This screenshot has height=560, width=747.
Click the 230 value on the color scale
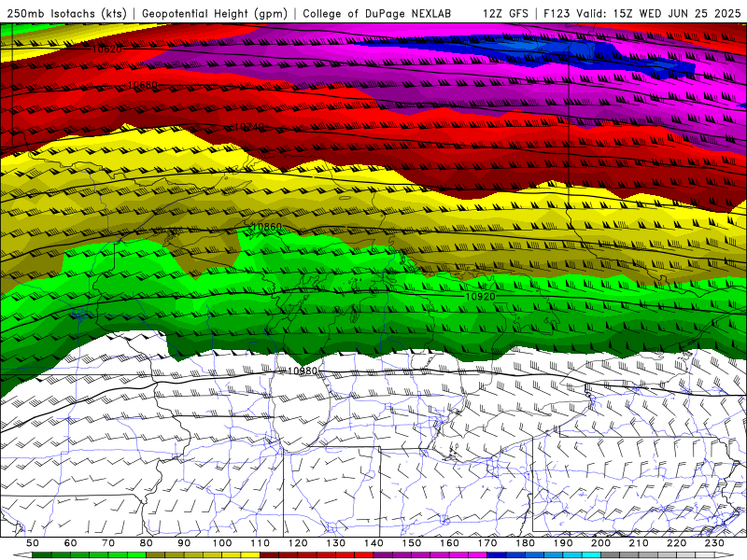click(714, 543)
